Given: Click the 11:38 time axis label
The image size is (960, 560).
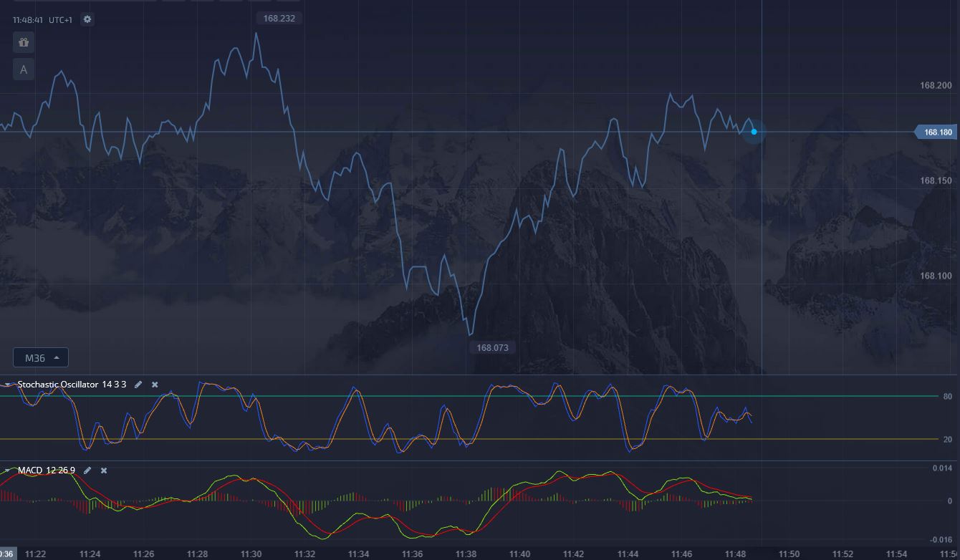Looking at the screenshot, I should (x=466, y=554).
